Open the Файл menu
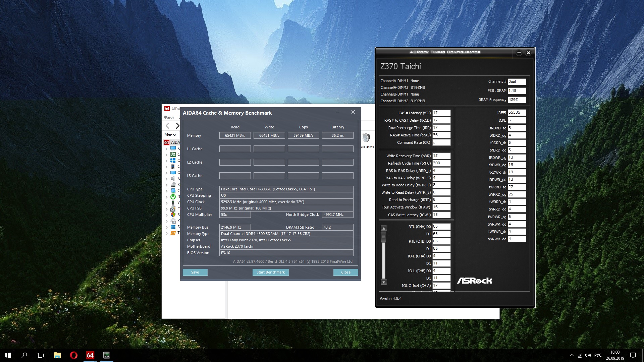This screenshot has height=362, width=644. pos(169,117)
